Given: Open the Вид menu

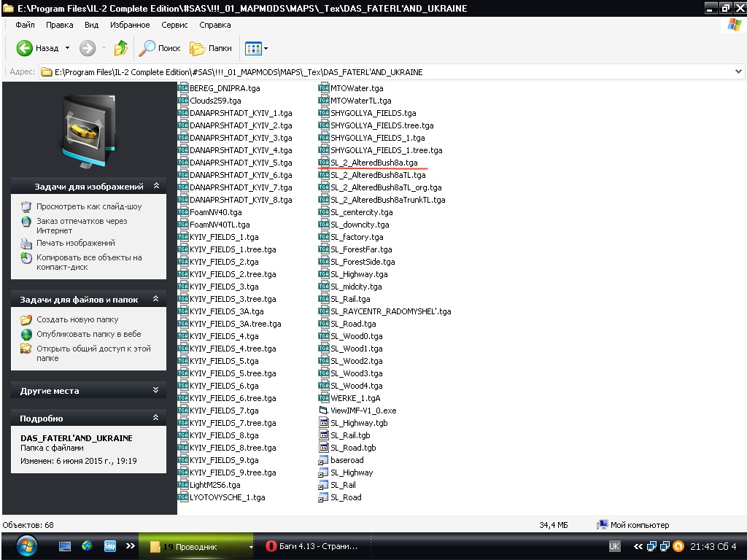Looking at the screenshot, I should coord(91,25).
